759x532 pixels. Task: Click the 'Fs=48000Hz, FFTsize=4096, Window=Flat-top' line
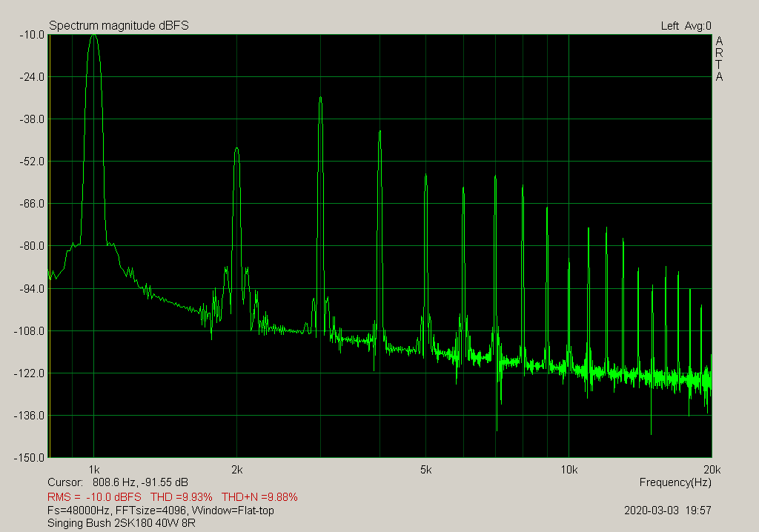coord(161,511)
